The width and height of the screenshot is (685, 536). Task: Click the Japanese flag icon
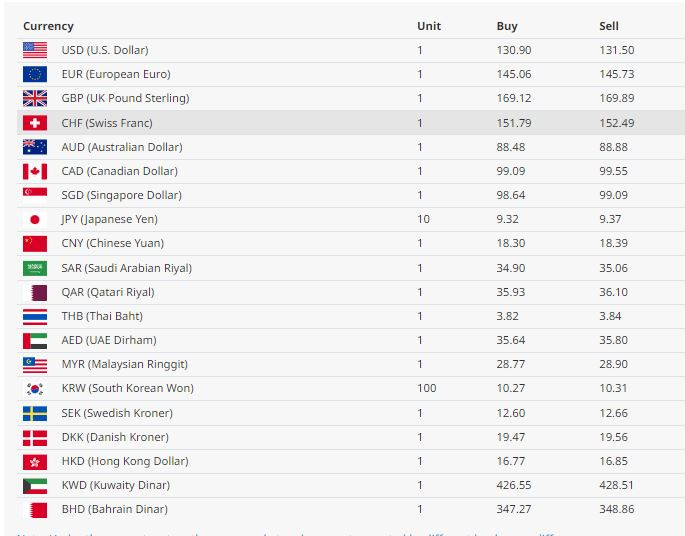[x=35, y=219]
